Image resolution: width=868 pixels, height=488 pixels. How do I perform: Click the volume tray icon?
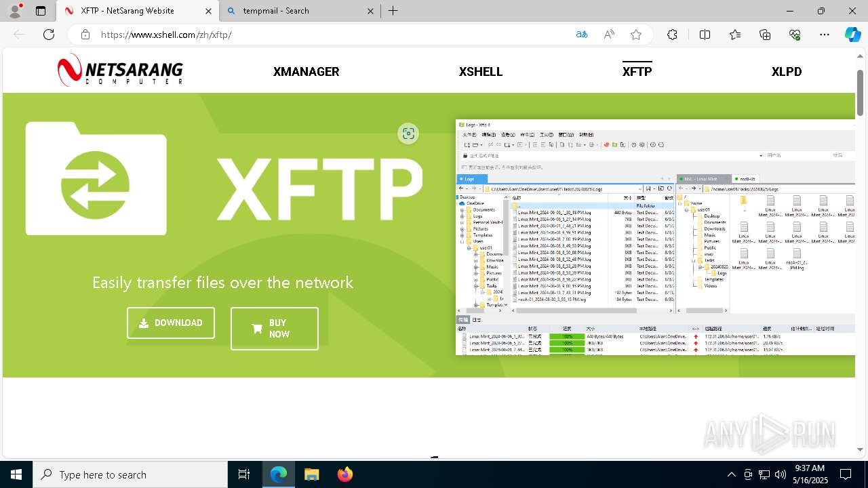pyautogui.click(x=781, y=474)
